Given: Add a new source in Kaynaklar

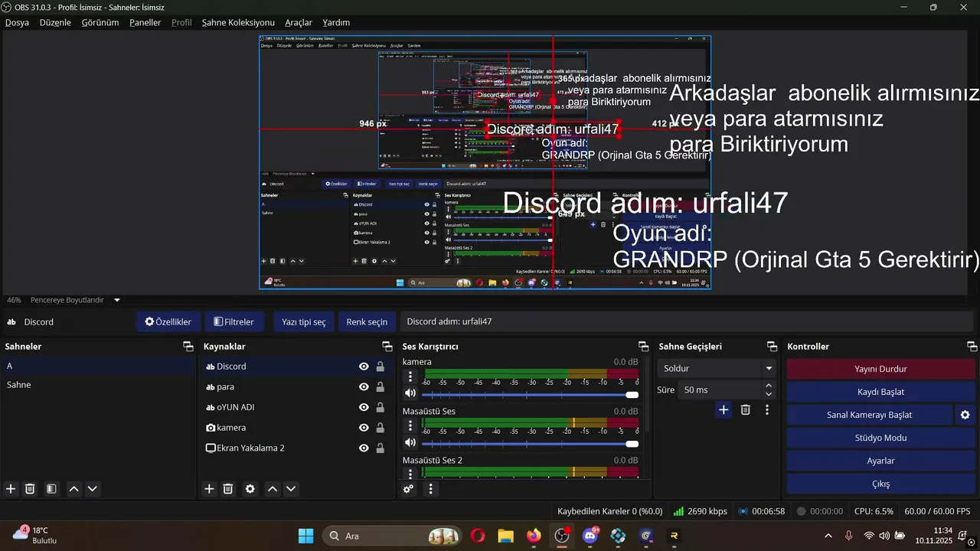Looking at the screenshot, I should pos(209,488).
